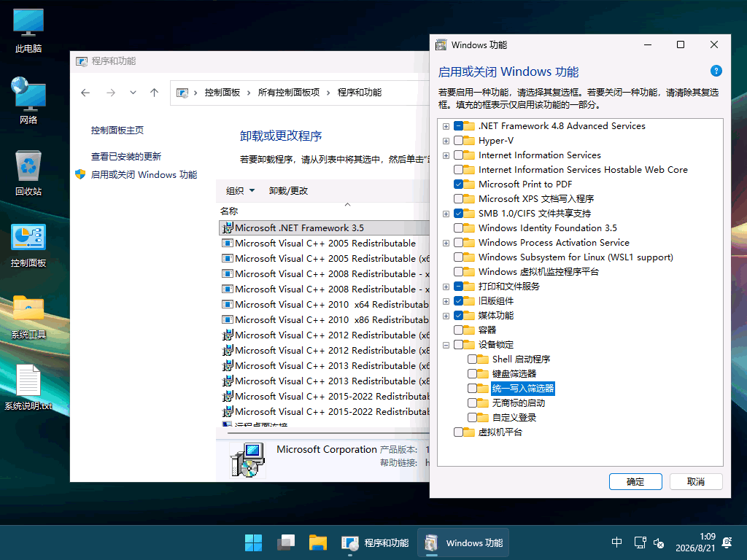Expand the 旧版组件 node
Screen dimensions: 747x560
(446, 301)
